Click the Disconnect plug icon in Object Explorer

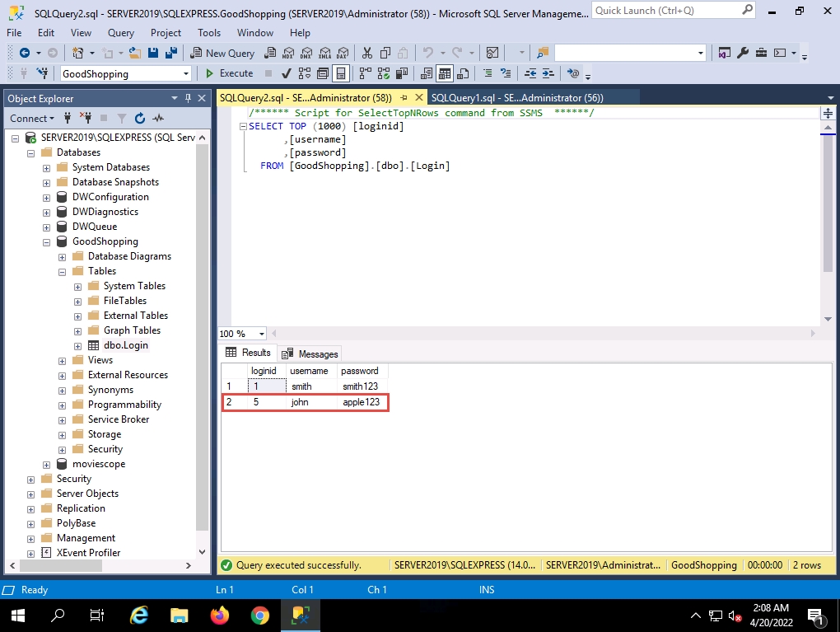[x=85, y=119]
